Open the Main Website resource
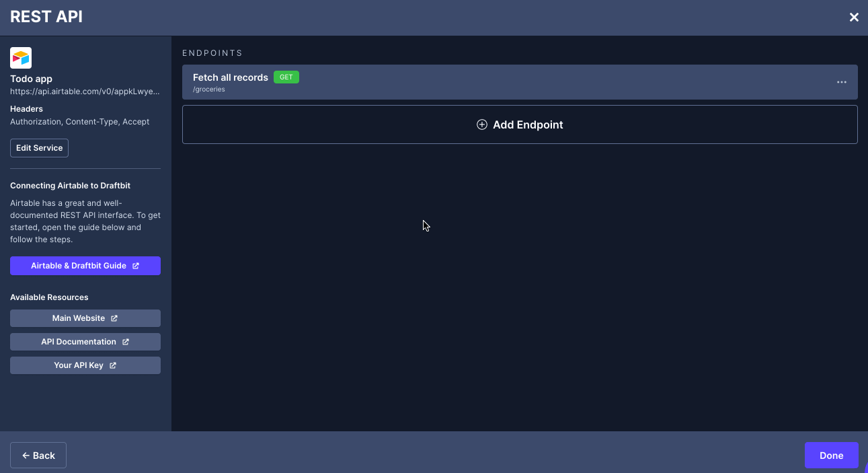Viewport: 868px width, 473px height. [x=85, y=318]
